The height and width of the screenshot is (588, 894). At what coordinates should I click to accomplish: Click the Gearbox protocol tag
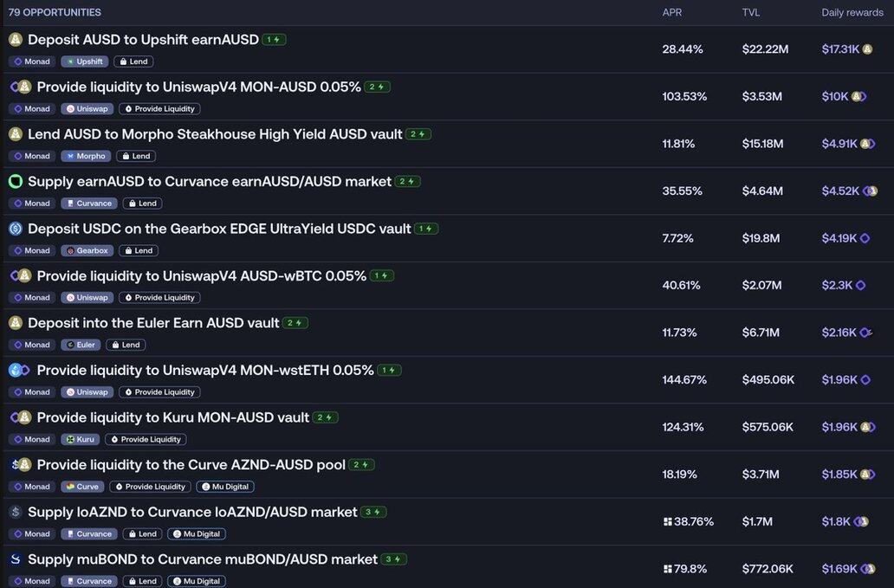(x=87, y=250)
